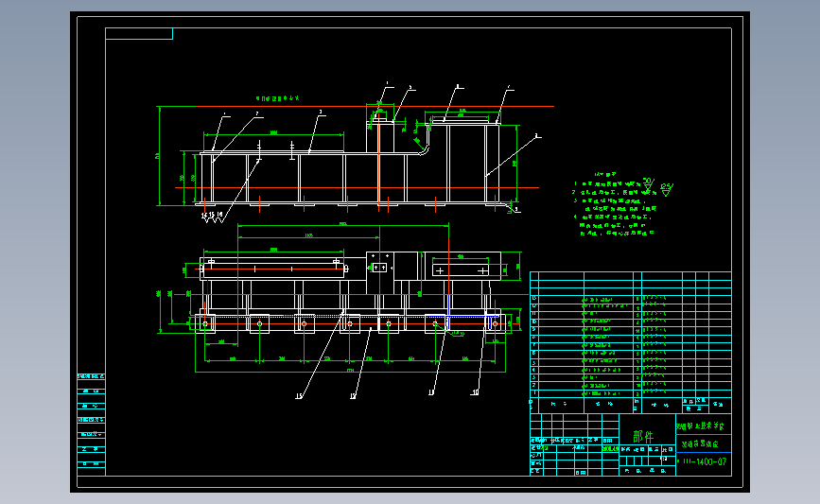Click the empty label box at sheet's top-left
Viewport: 820px width, 504px height.
pyautogui.click(x=139, y=33)
